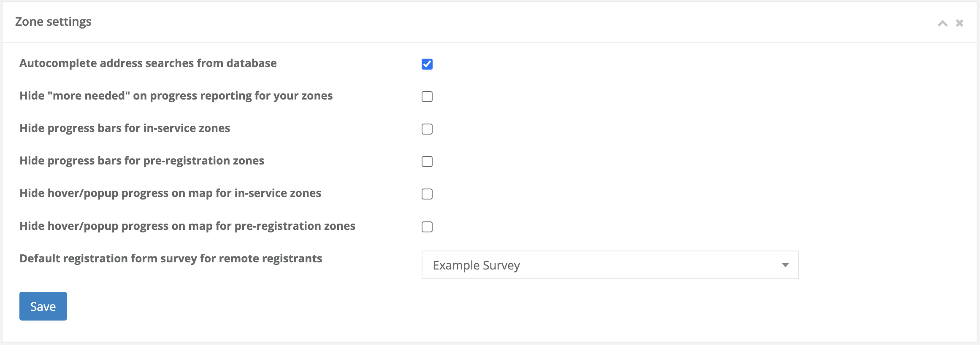Click the empty Zone settings header bar
Screen dimensions: 980x345
pos(506,22)
